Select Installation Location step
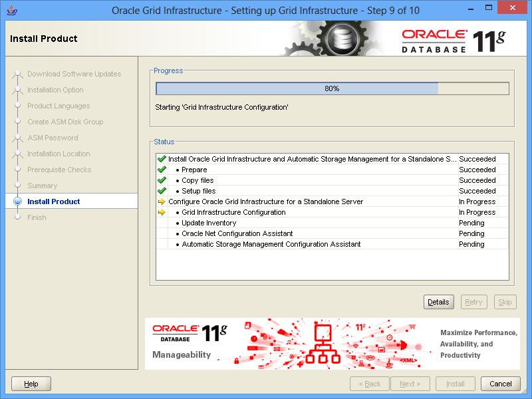Screen dimensions: 532x399 59,154
